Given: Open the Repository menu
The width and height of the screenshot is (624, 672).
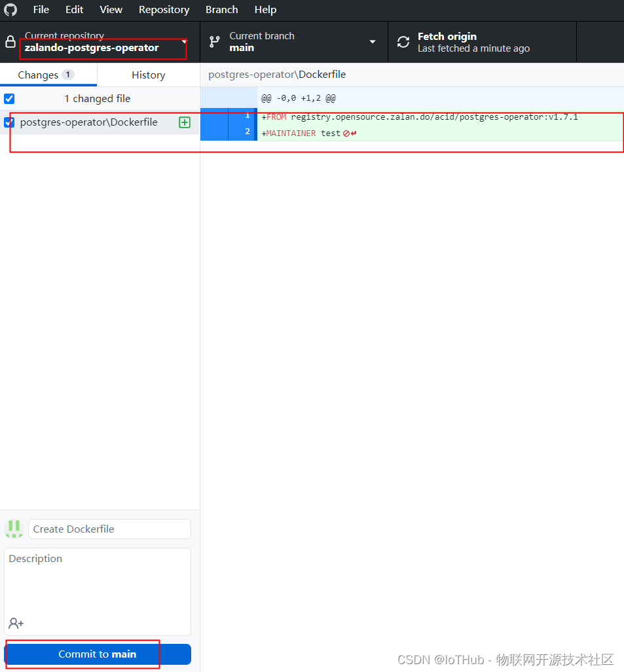Looking at the screenshot, I should coord(164,9).
